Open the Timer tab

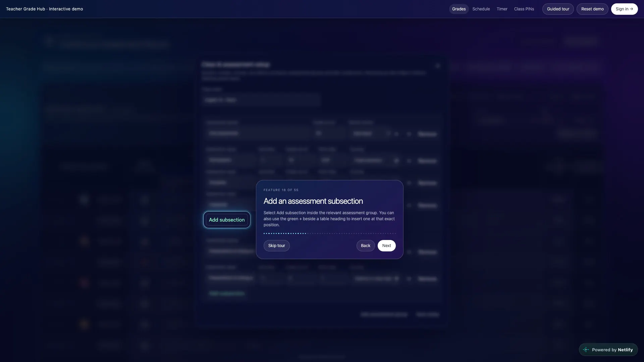coord(502,9)
